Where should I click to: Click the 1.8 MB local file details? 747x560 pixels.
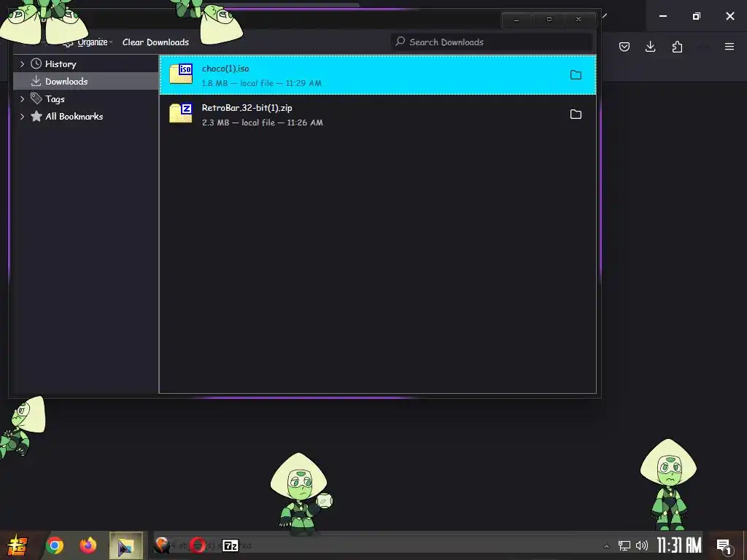(x=262, y=83)
